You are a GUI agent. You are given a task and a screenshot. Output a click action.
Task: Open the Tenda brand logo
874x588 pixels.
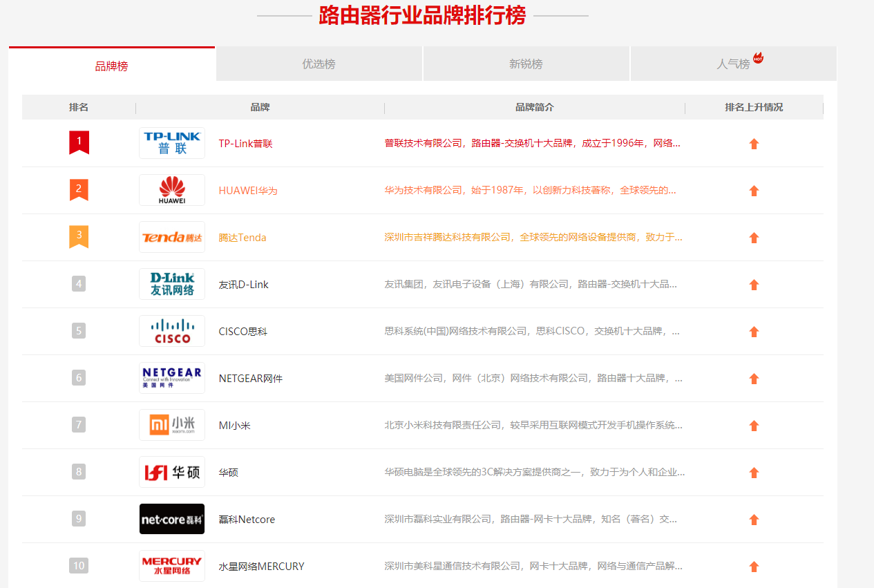tap(171, 237)
